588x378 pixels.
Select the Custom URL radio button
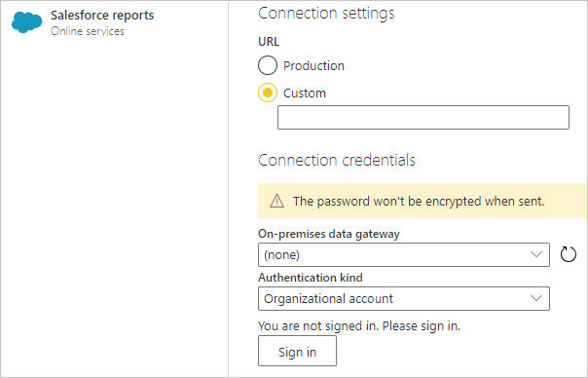(x=268, y=93)
